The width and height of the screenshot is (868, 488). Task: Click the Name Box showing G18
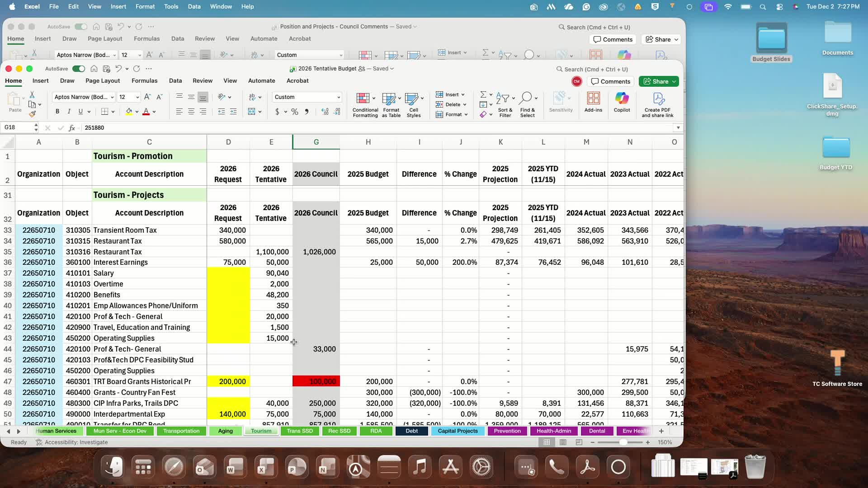point(17,128)
